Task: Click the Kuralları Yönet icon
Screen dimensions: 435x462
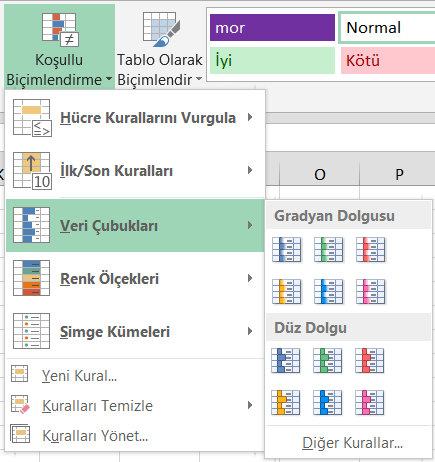Action: (20, 434)
